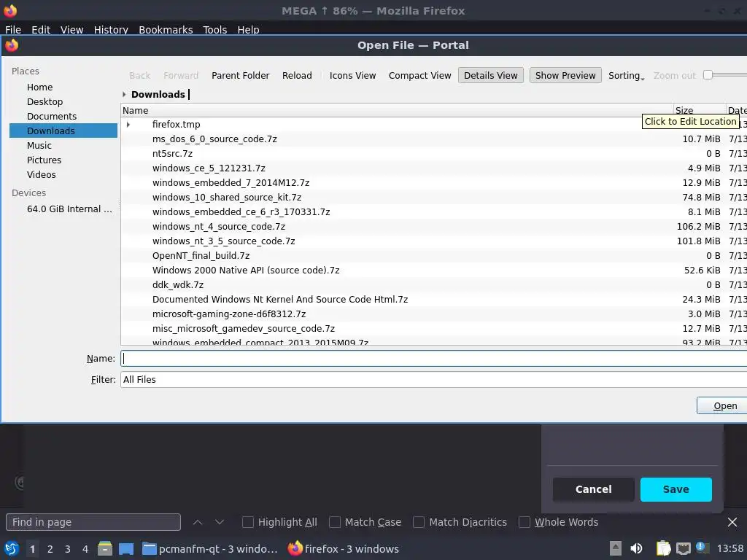Open the Bookmarks menu
747x560 pixels.
(x=166, y=29)
